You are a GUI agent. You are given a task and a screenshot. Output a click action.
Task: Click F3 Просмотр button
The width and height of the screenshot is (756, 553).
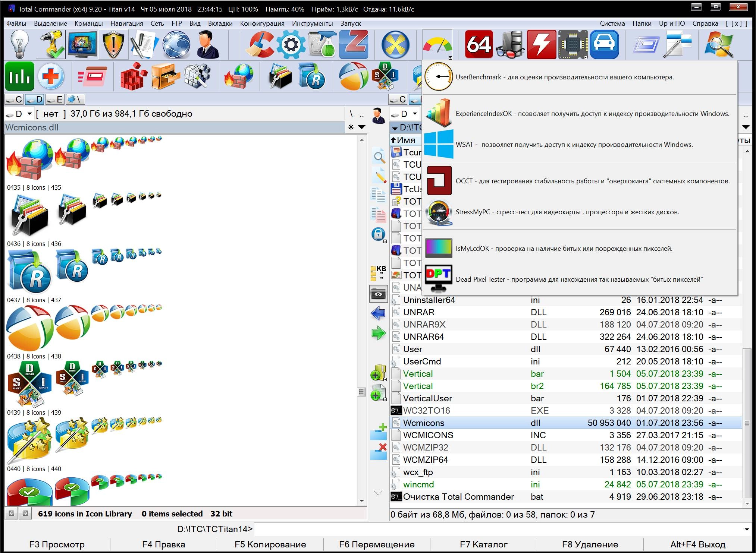click(57, 544)
